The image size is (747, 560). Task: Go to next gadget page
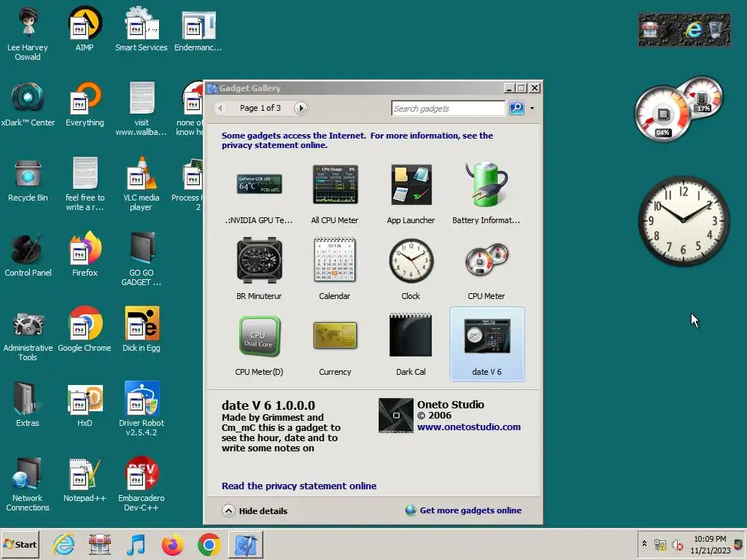tap(301, 108)
